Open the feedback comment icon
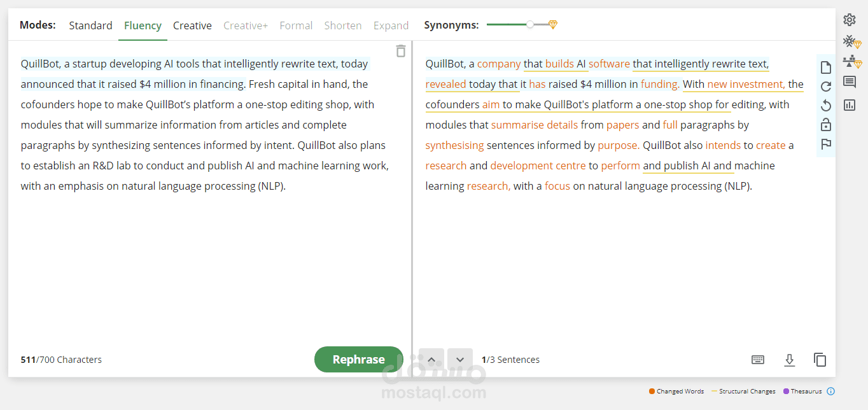The image size is (868, 410). click(x=849, y=81)
